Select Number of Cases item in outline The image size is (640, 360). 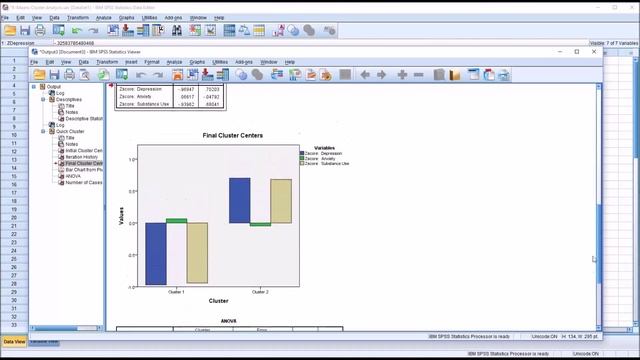coord(84,182)
